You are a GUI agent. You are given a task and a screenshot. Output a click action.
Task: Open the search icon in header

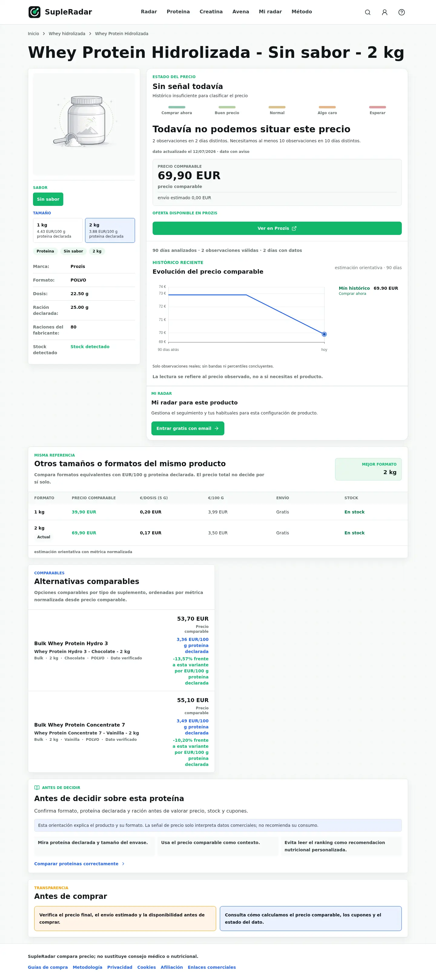pyautogui.click(x=368, y=12)
